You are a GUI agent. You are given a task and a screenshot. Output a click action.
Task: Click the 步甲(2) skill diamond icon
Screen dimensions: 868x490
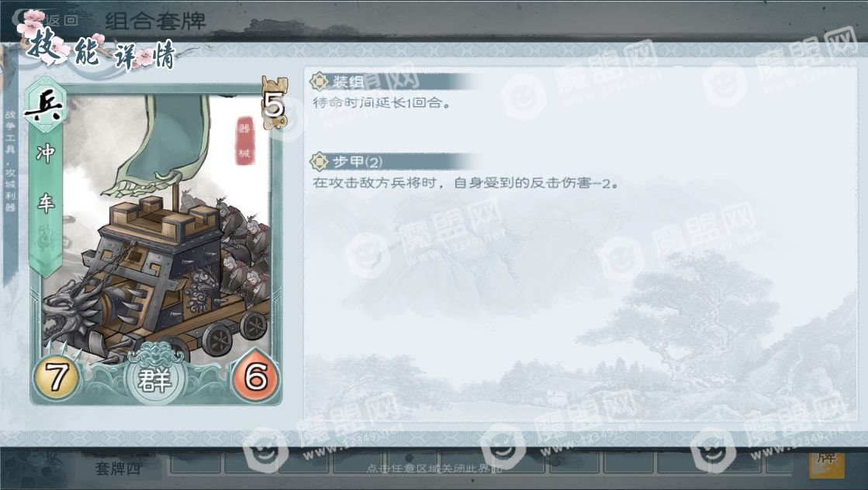click(319, 162)
